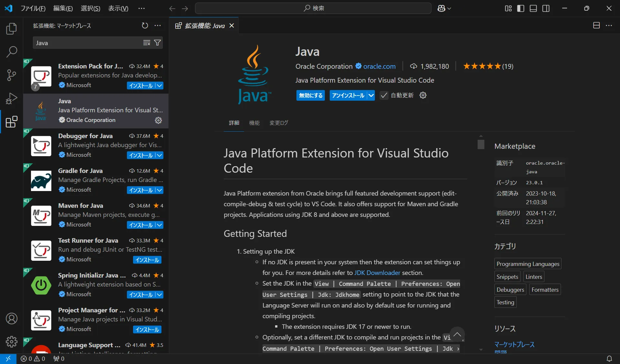Open the Search view in activity bar
The image size is (620, 364).
tap(12, 52)
